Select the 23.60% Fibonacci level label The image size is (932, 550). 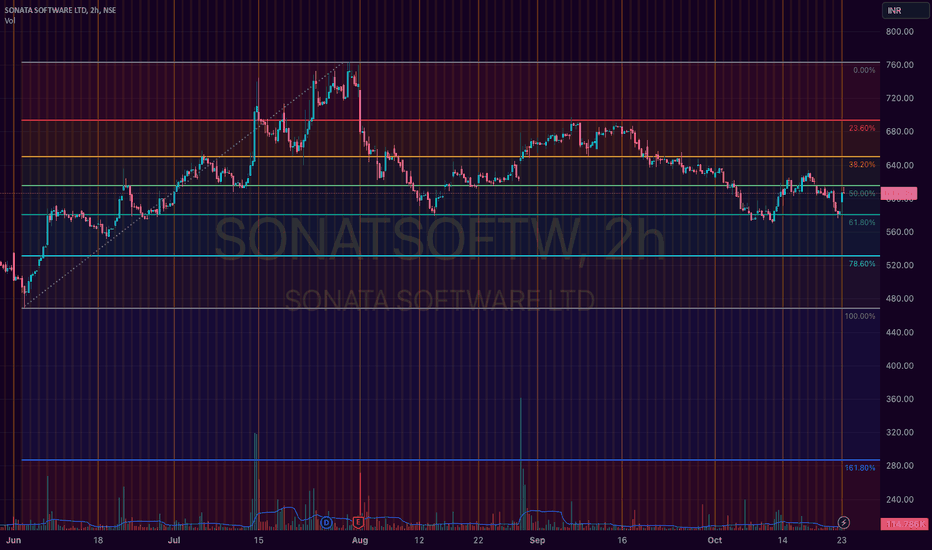coord(862,128)
